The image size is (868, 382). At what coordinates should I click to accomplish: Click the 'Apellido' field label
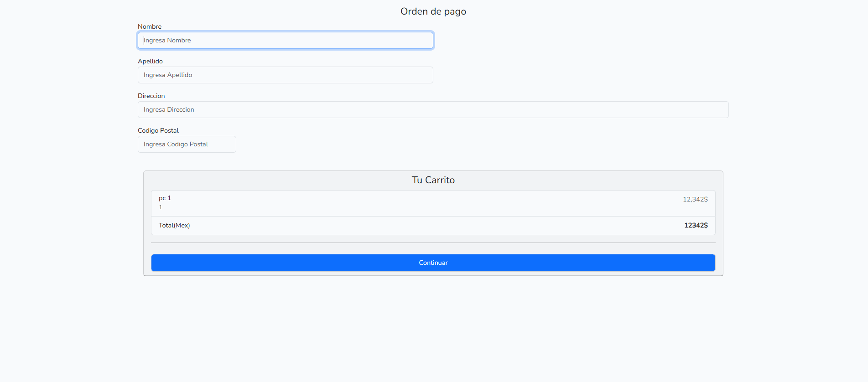(x=150, y=61)
